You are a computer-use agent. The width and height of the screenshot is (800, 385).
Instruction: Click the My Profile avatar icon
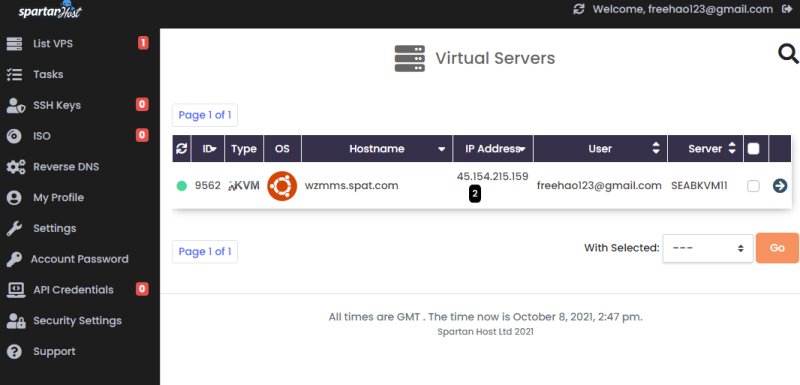[x=14, y=197]
